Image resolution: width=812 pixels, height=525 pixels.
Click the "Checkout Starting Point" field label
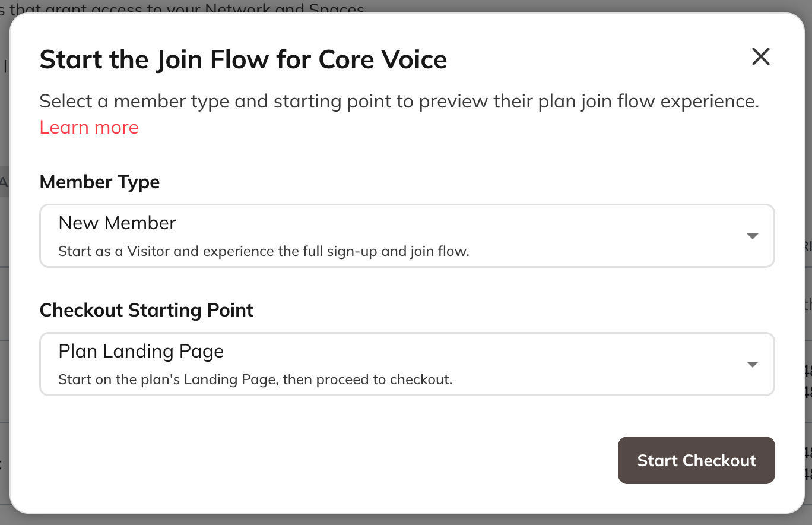tap(146, 310)
